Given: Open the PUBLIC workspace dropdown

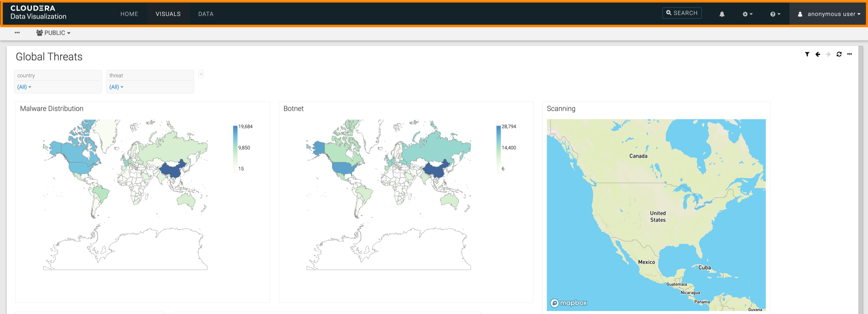Looking at the screenshot, I should click(53, 33).
